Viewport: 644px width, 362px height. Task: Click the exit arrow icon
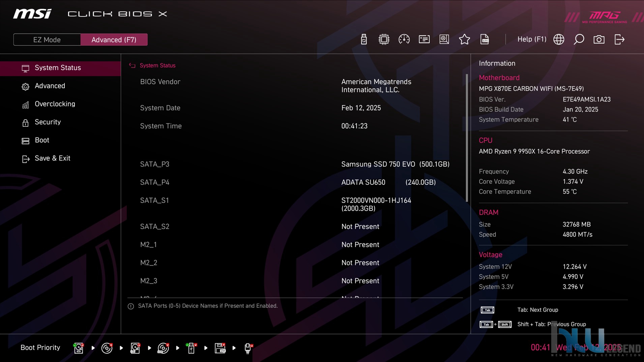(x=619, y=39)
